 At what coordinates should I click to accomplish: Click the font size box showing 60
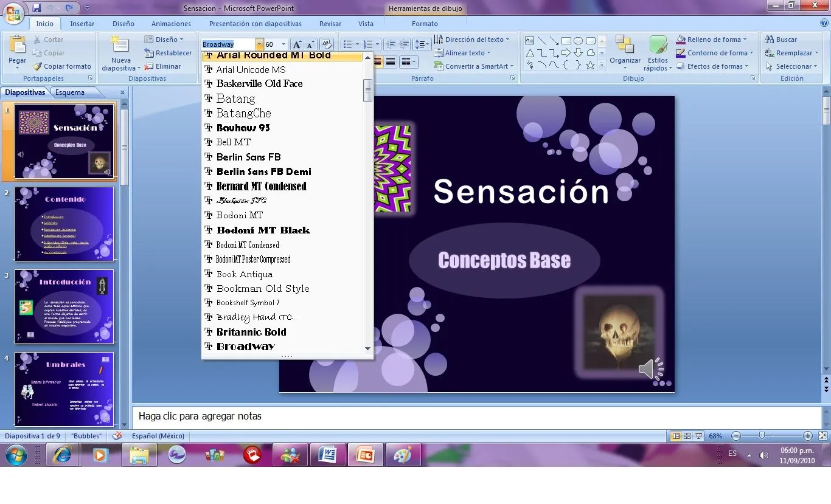(x=273, y=44)
